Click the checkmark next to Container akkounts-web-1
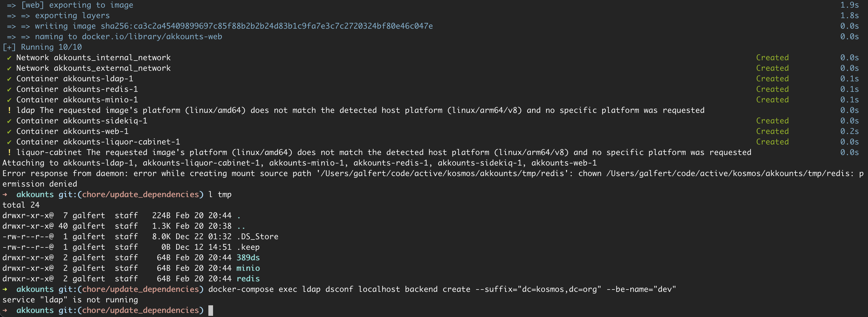This screenshot has height=317, width=868. click(x=9, y=132)
